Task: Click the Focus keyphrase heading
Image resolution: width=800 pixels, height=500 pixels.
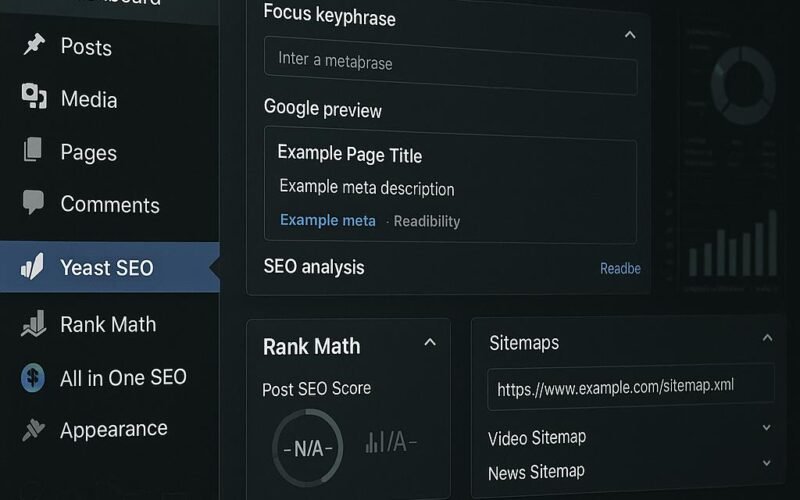Action: 330,15
